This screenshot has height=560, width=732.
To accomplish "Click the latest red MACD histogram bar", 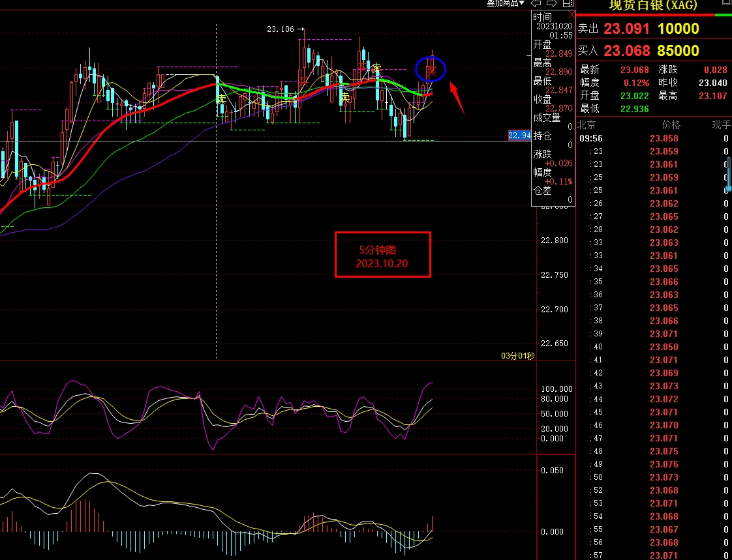I will (431, 523).
